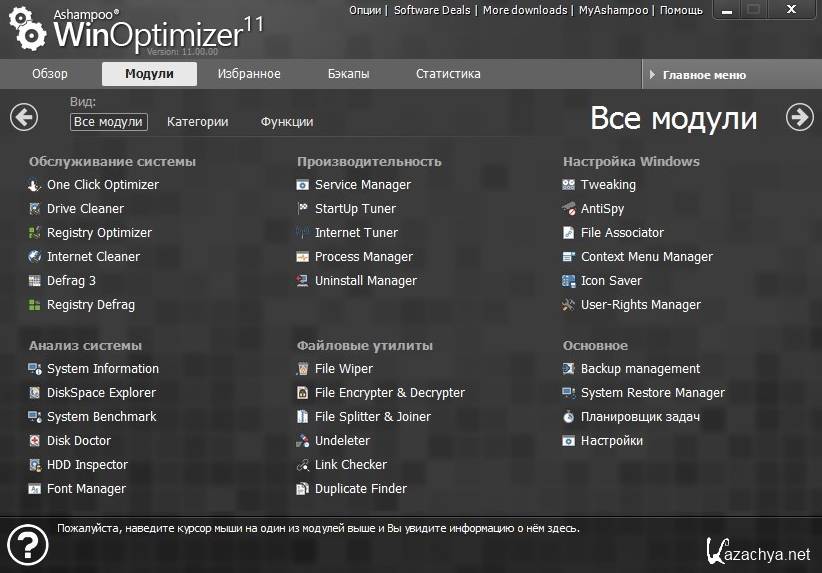
Task: Open 'Опции' in the top menu
Action: [365, 10]
